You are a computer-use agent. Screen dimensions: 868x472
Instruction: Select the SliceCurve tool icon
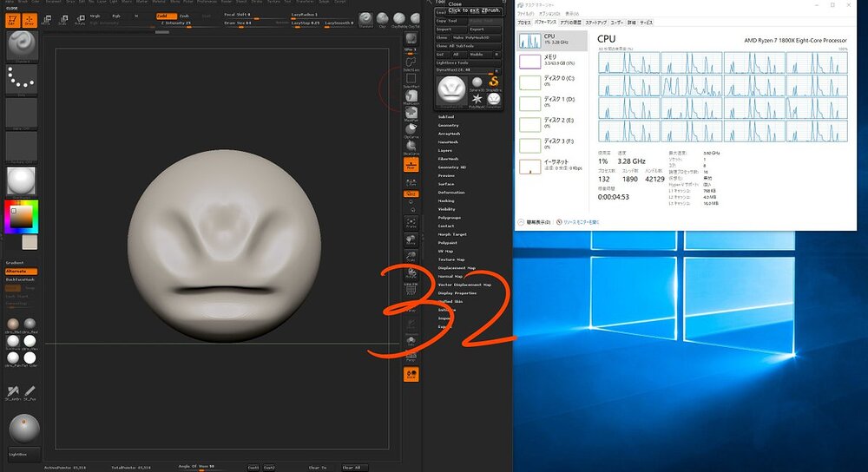[x=411, y=147]
